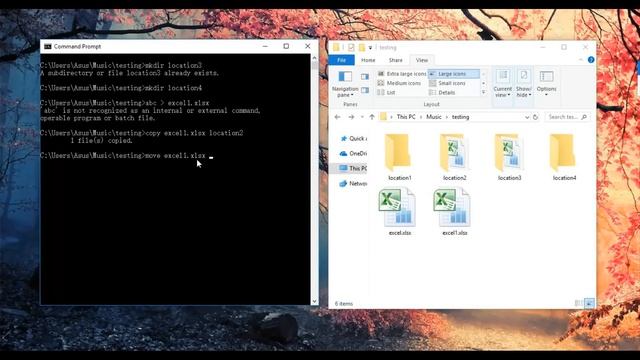
Task: Select This PC in navigation pane
Action: click(353, 168)
